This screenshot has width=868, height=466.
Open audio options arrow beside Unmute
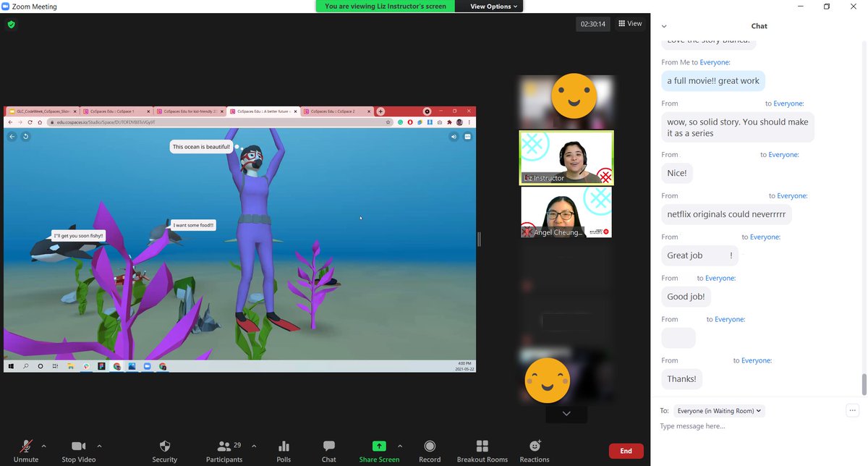tap(43, 446)
